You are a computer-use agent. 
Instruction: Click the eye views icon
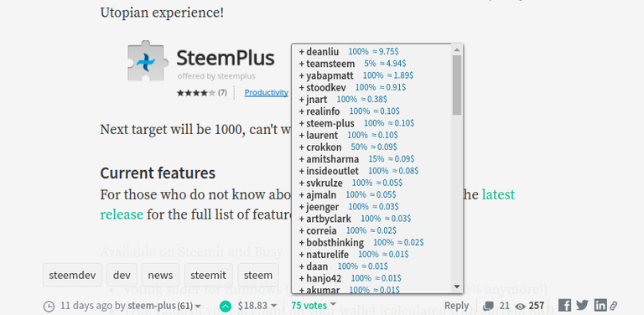[x=521, y=306]
